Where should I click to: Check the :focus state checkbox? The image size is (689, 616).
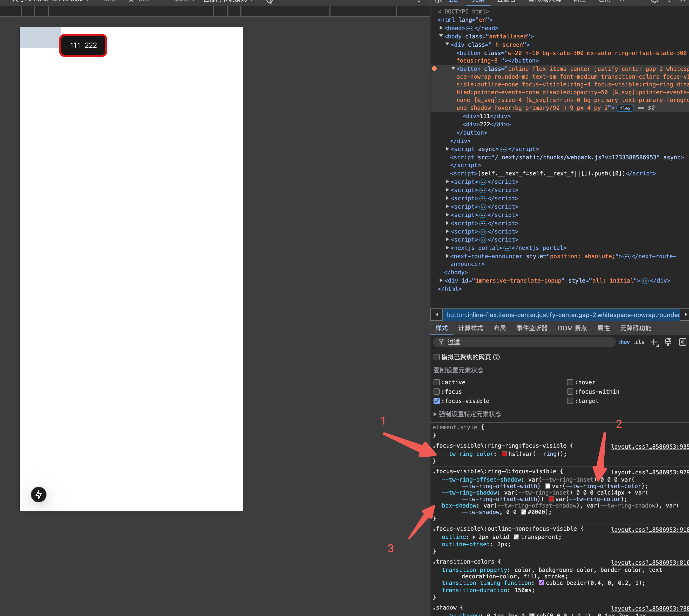point(437,392)
